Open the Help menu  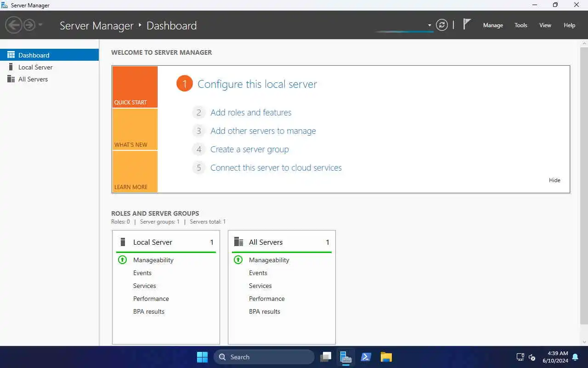tap(570, 25)
